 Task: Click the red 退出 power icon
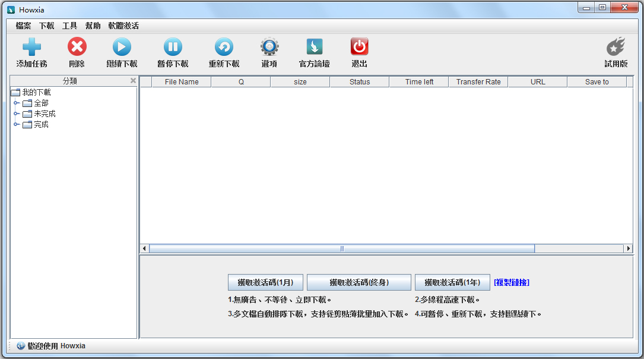click(359, 46)
